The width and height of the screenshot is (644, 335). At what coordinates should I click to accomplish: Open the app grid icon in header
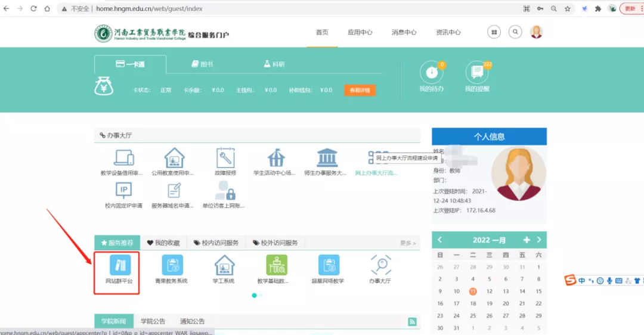pos(494,32)
